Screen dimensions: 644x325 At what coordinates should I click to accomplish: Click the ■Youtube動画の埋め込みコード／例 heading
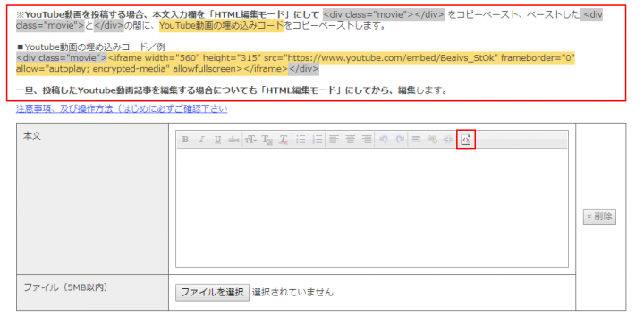coord(90,47)
